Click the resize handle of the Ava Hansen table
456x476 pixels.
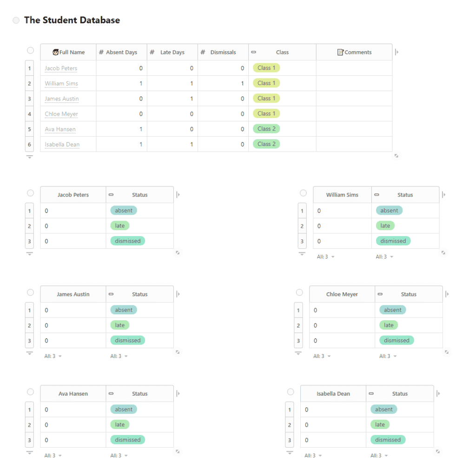[178, 451]
